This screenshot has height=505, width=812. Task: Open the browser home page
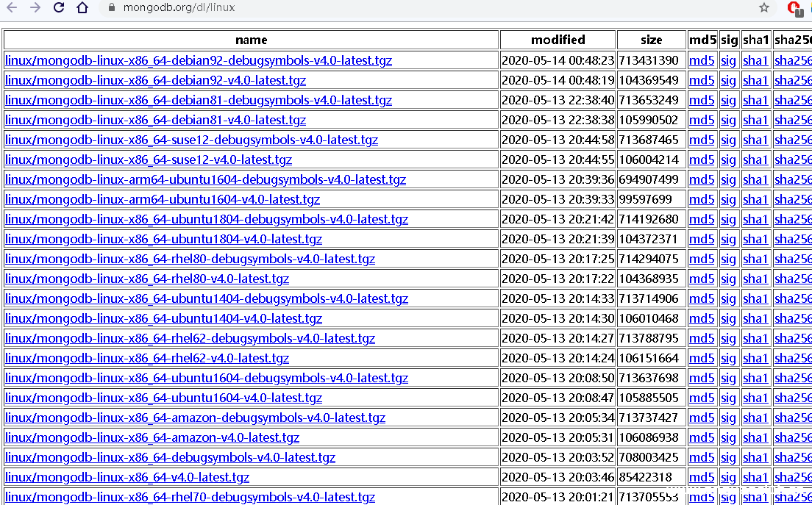82,9
